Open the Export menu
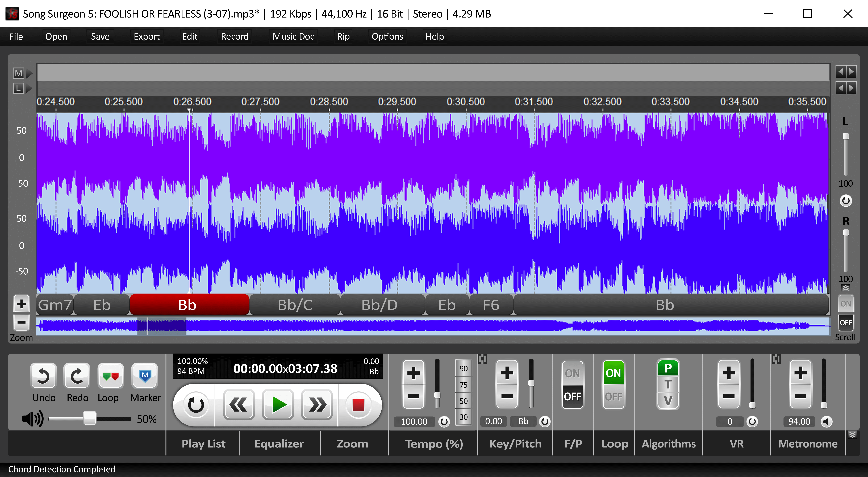Screen dimensions: 868x477 coord(146,36)
